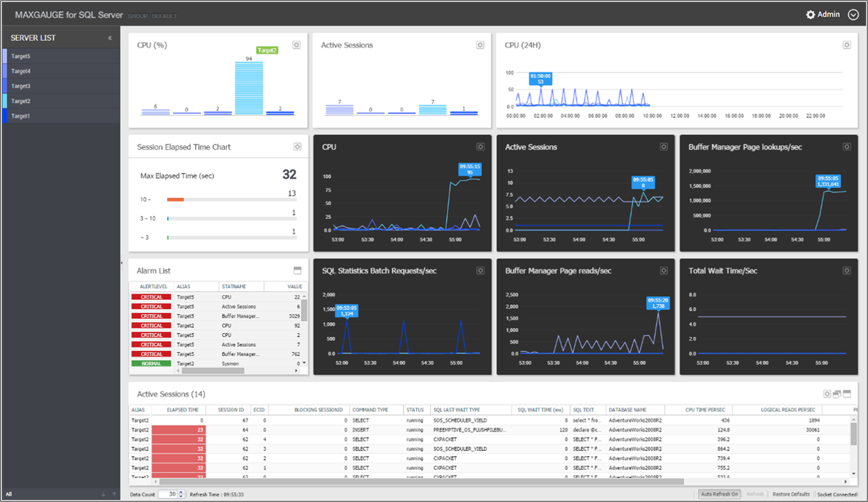The height and width of the screenshot is (502, 868).
Task: Click the 3 ~ 10 elapsed time bar
Action: tap(231, 218)
